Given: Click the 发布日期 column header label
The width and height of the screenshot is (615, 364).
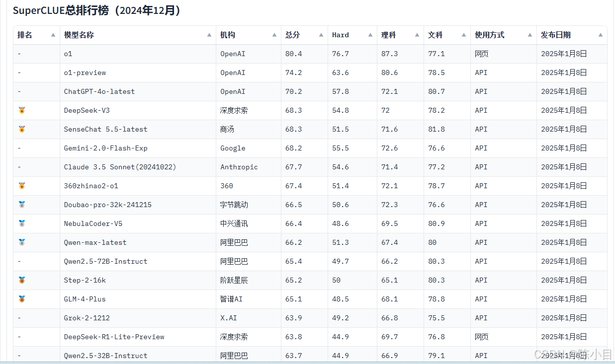Looking at the screenshot, I should pyautogui.click(x=556, y=35).
